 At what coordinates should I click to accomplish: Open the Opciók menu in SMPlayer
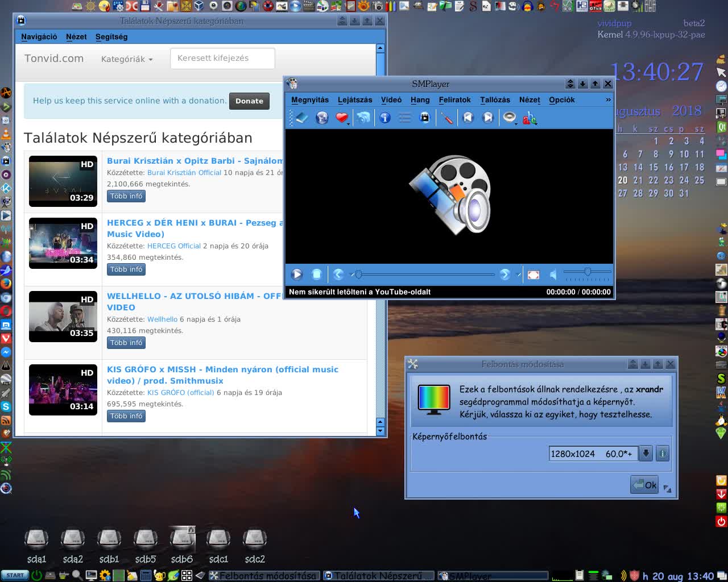[562, 99]
